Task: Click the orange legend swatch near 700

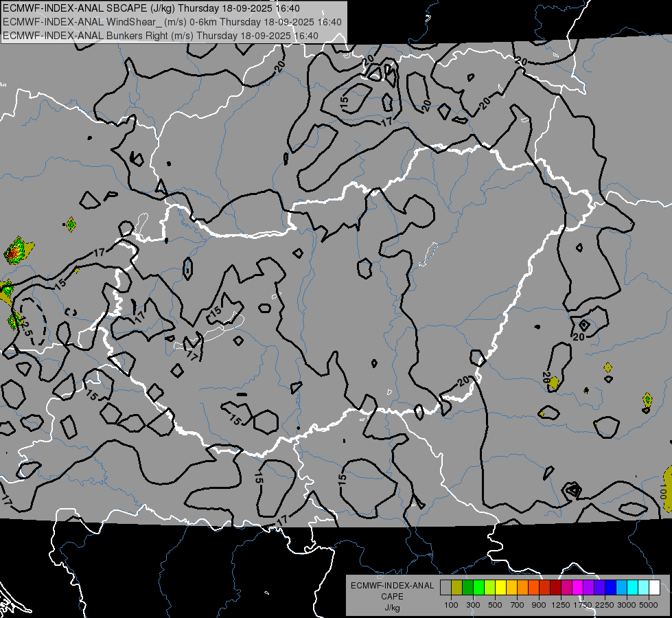Action: tap(522, 588)
